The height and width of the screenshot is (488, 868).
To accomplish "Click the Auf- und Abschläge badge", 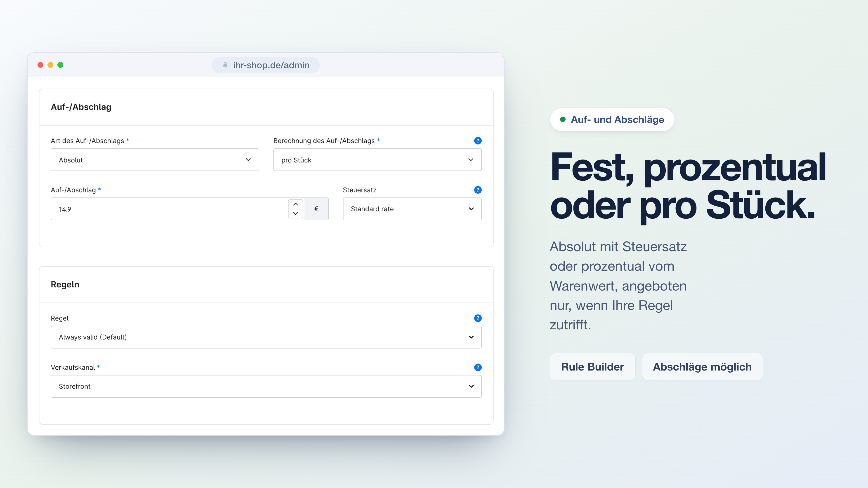I will point(612,119).
